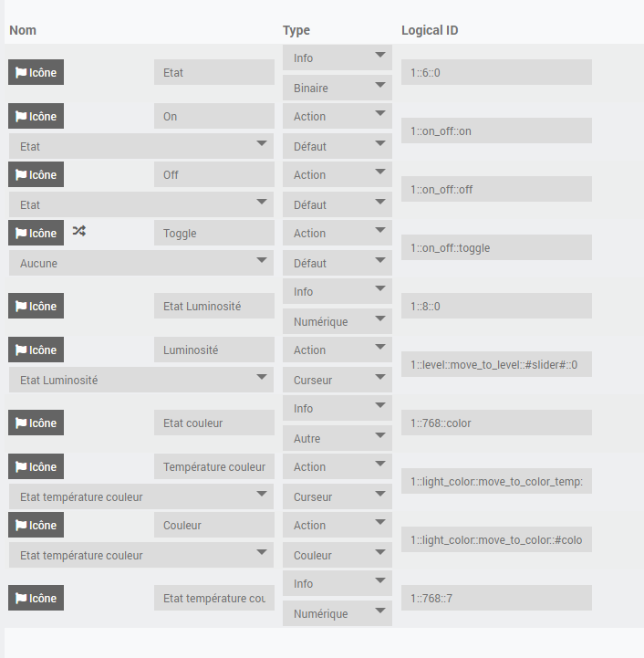The image size is (644, 658).
Task: Click the Off name input field
Action: pos(214,174)
